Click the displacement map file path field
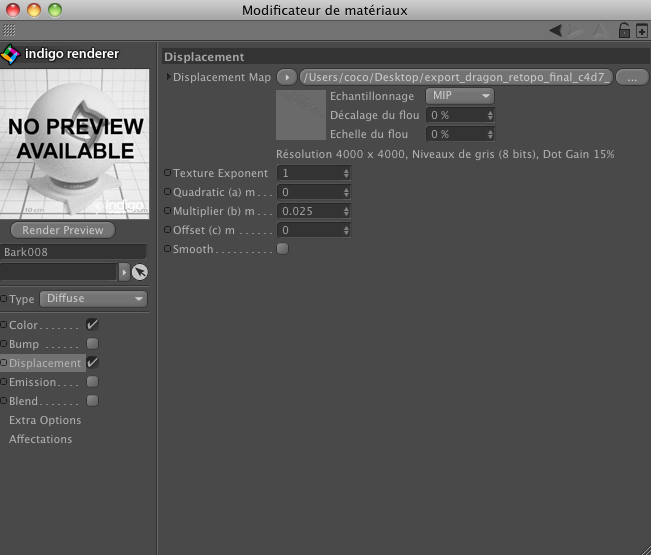Image resolution: width=651 pixels, height=555 pixels. (456, 77)
